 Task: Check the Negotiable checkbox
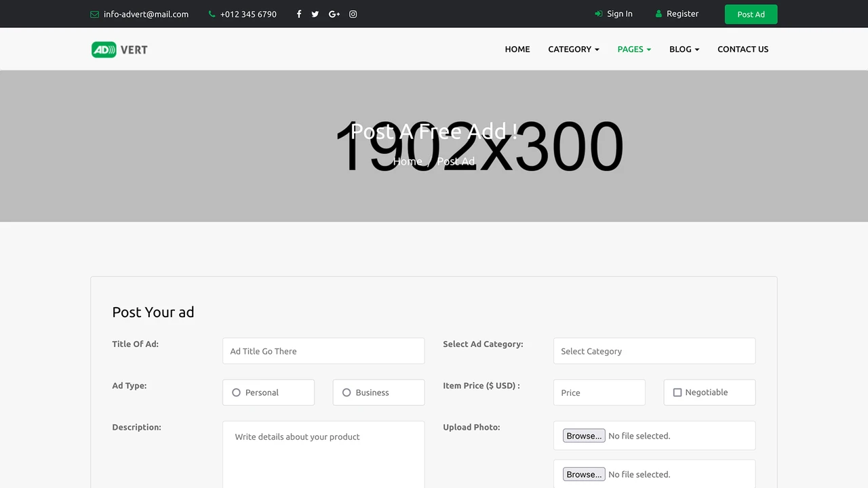[x=677, y=392]
